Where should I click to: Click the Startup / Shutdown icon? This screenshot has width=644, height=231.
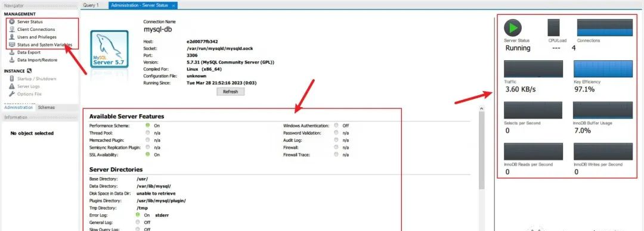[12, 79]
